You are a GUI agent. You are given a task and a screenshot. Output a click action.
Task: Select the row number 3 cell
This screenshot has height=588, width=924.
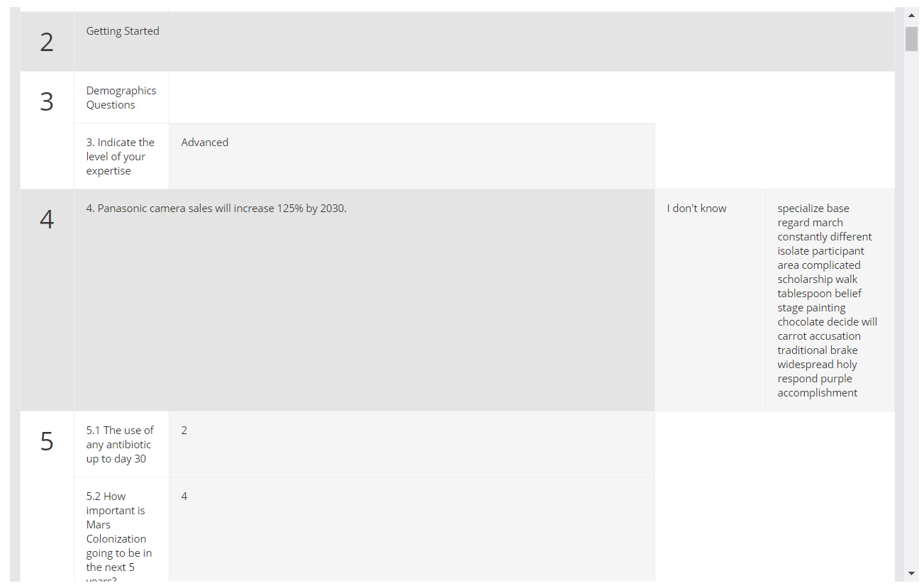click(x=47, y=102)
